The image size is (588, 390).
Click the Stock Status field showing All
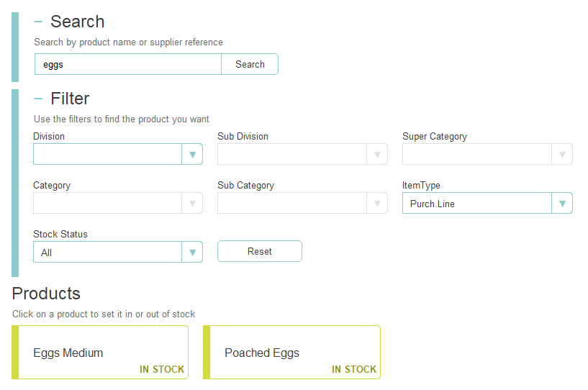108,253
